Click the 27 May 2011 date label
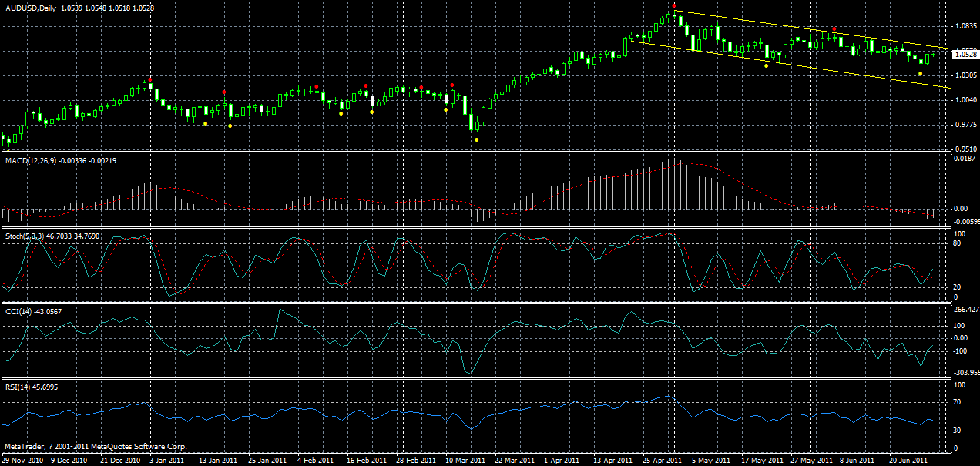The image size is (980, 466). 810,460
